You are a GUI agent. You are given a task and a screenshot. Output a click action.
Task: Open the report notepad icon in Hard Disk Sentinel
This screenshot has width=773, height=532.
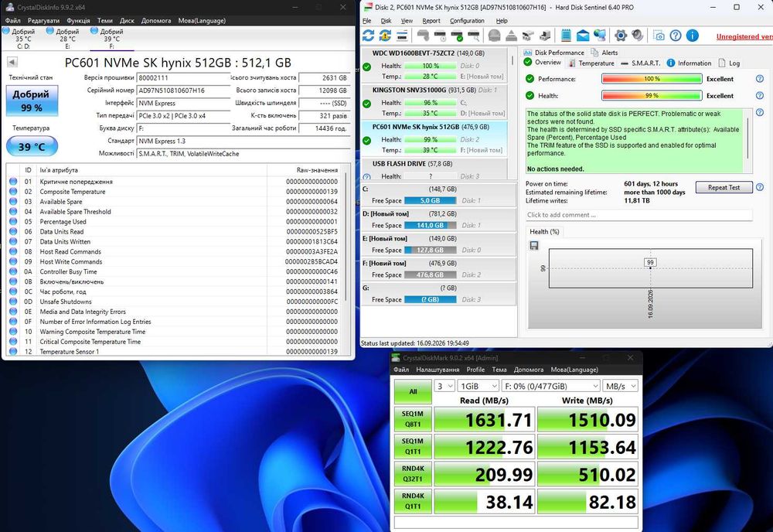pyautogui.click(x=566, y=36)
